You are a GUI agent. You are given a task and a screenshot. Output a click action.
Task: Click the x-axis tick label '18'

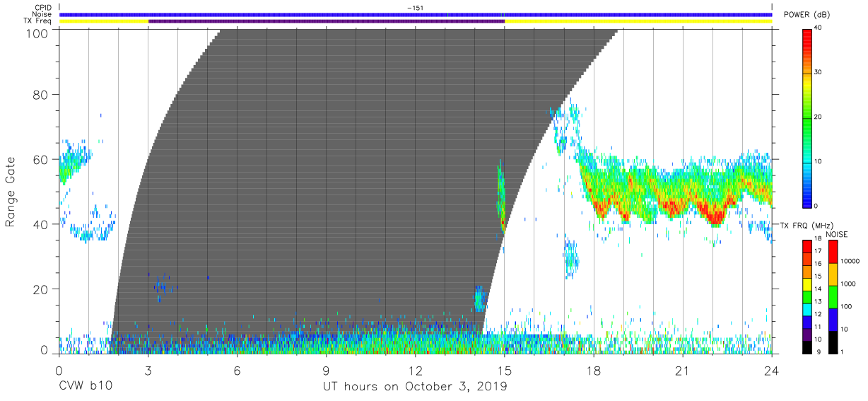pyautogui.click(x=594, y=371)
